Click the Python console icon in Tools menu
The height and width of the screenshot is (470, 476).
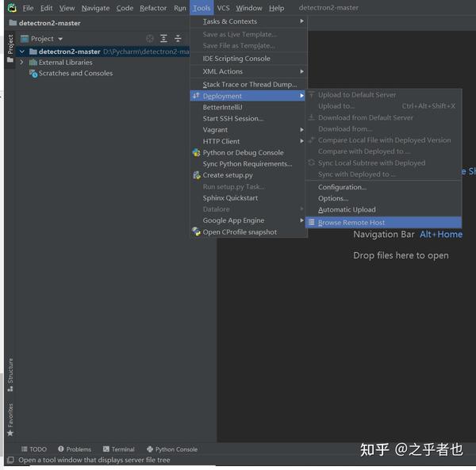coord(197,152)
